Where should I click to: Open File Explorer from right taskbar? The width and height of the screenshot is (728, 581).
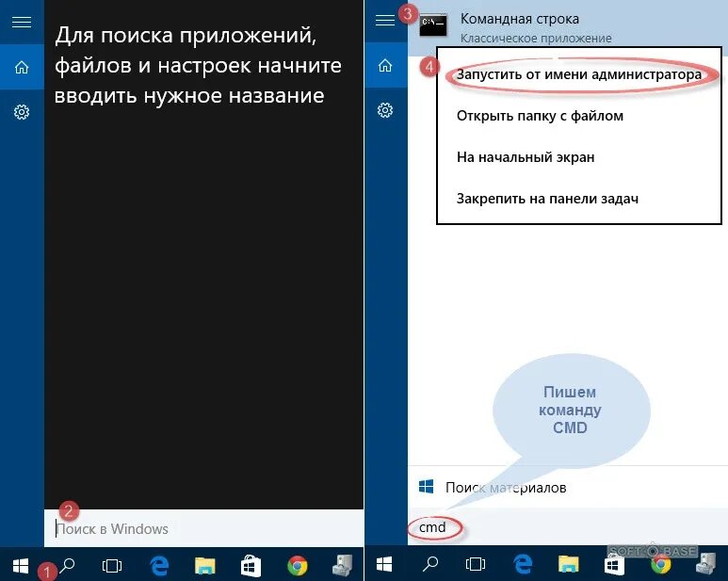click(568, 564)
